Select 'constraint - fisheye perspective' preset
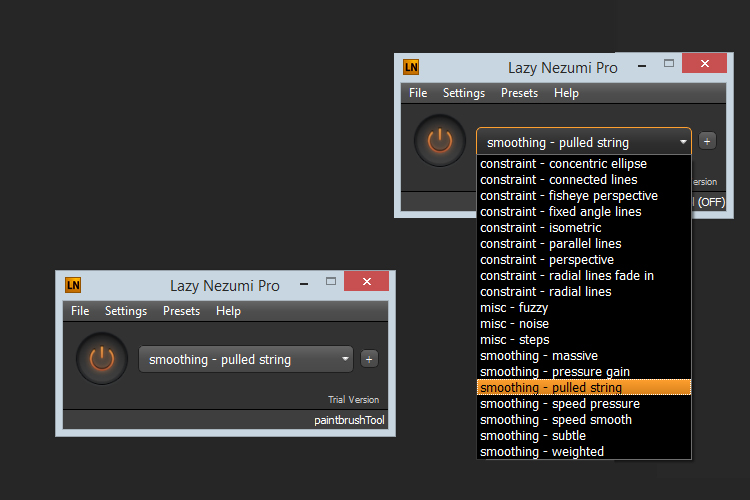750x500 pixels. [584, 196]
